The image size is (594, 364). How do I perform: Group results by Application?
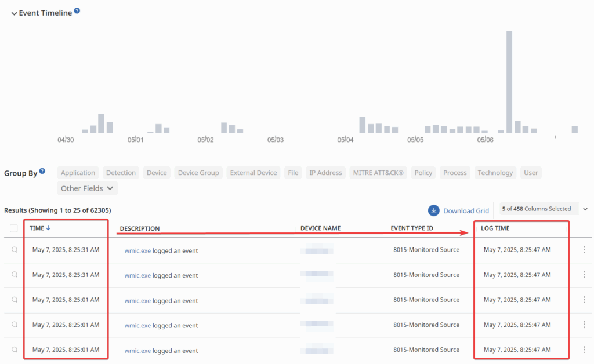pos(78,173)
